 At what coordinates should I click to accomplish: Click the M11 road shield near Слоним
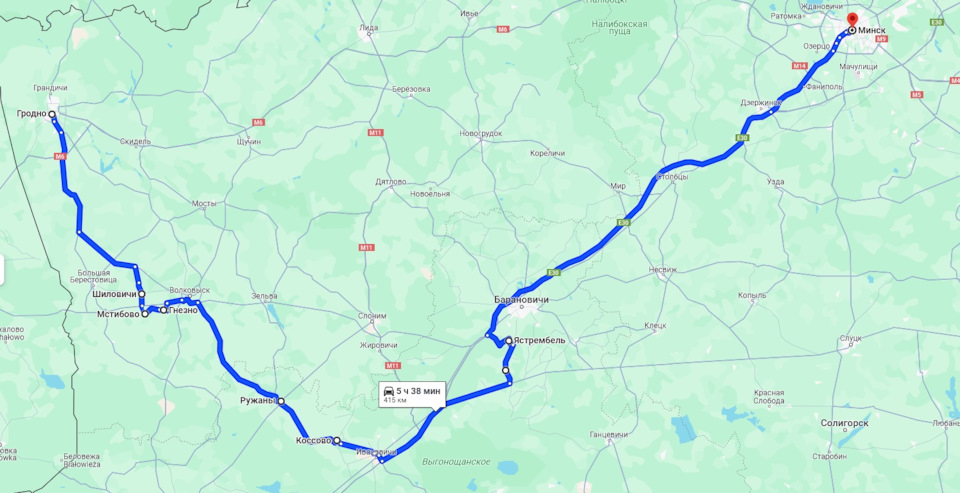coord(392,366)
